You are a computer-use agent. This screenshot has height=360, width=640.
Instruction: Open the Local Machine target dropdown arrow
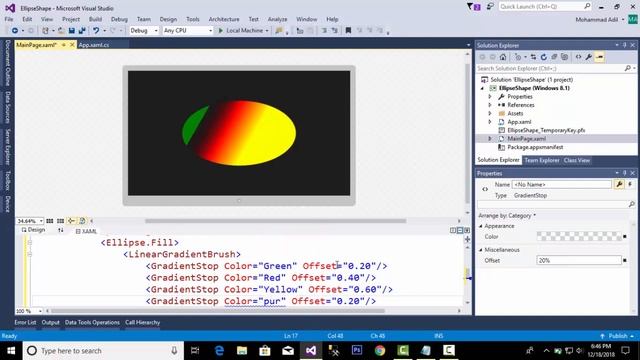click(267, 31)
